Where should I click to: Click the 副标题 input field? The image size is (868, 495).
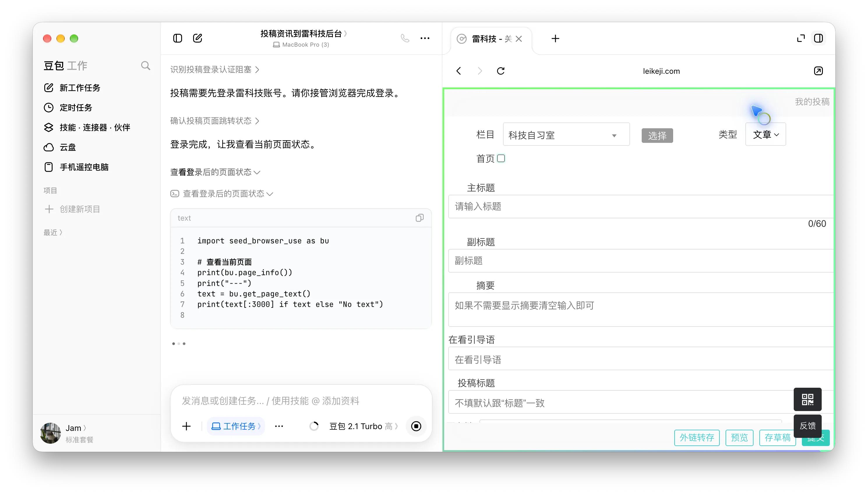tap(641, 261)
